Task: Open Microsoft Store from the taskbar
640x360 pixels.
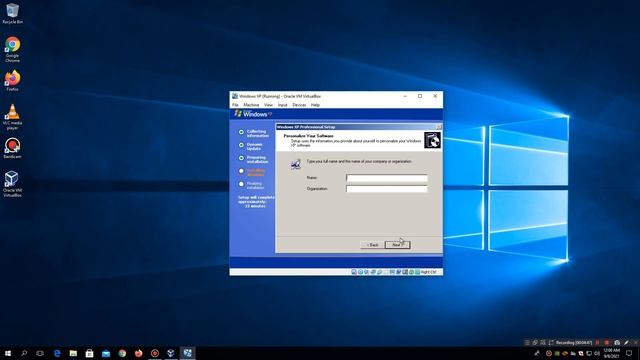Action: (89, 353)
